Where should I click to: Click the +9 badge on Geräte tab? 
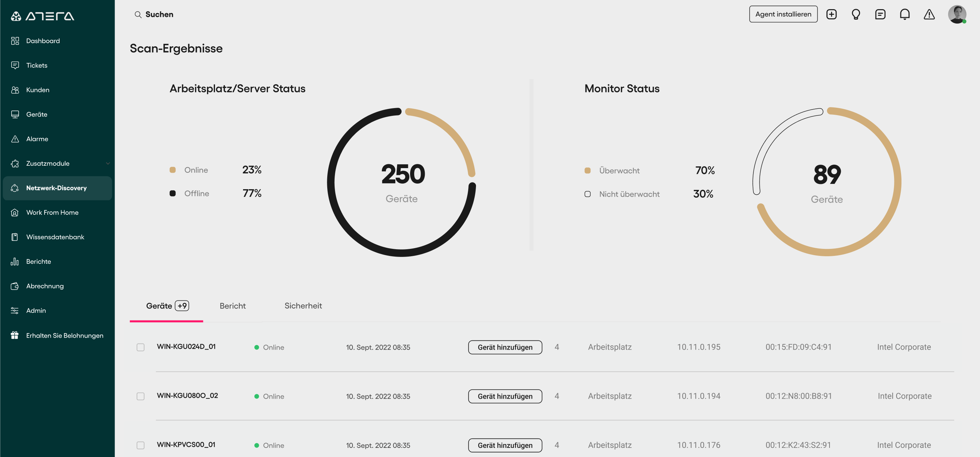click(x=182, y=306)
